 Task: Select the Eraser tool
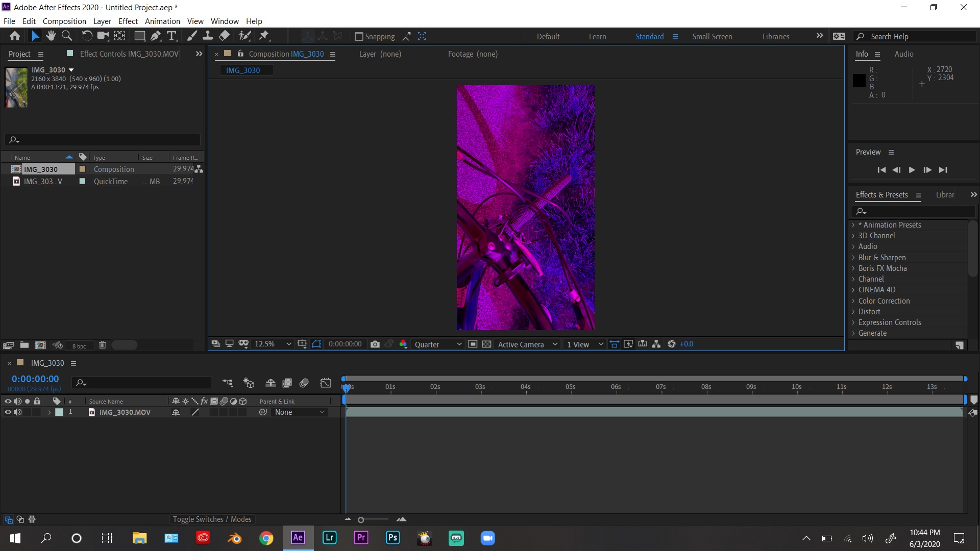click(224, 36)
